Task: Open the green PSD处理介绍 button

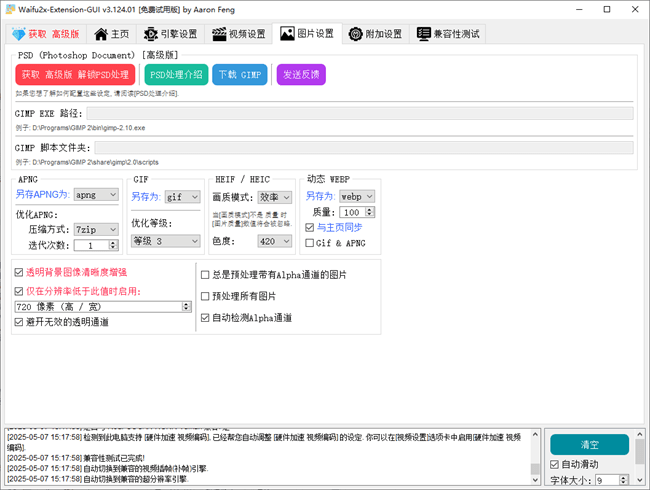Action: tap(176, 75)
